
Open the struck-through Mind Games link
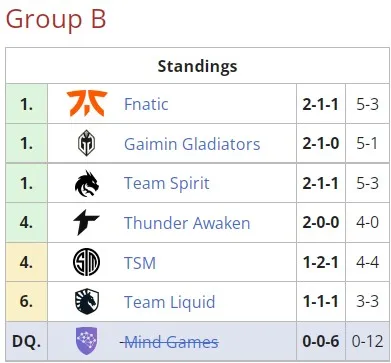click(169, 342)
